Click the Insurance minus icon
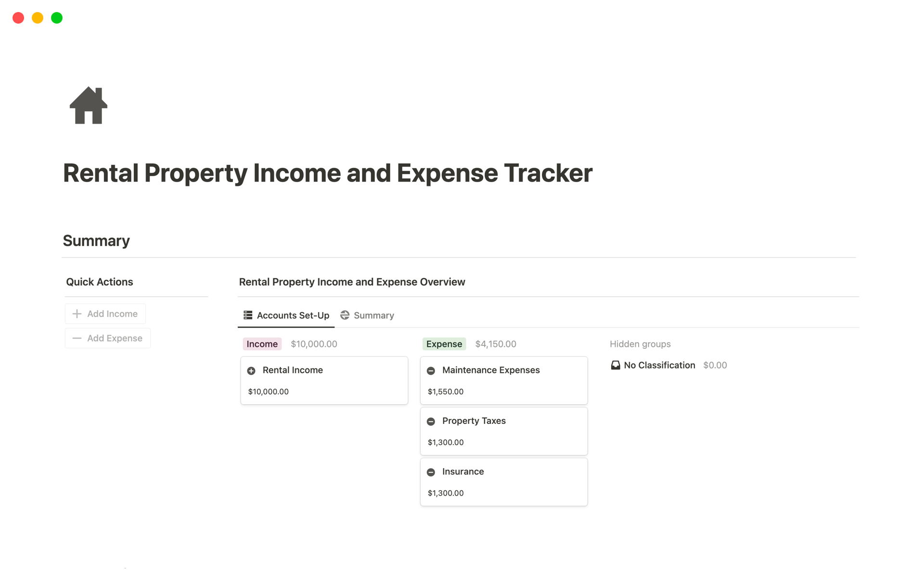 click(x=432, y=472)
